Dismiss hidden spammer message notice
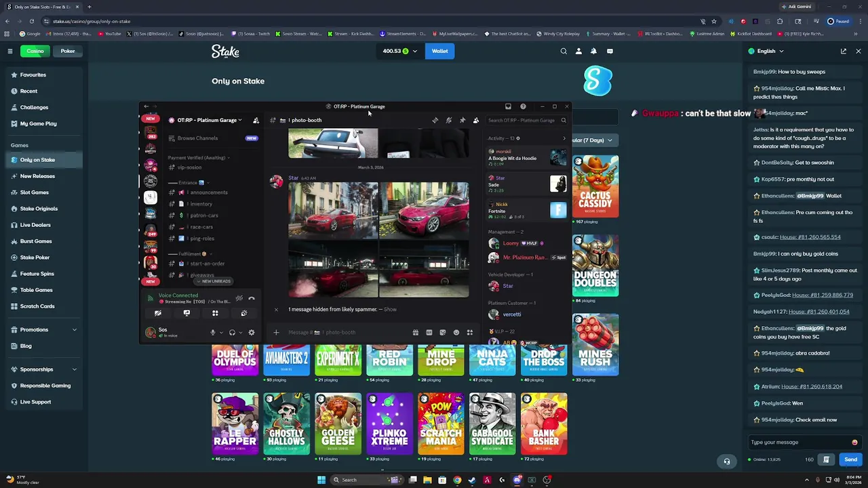 [x=276, y=309]
